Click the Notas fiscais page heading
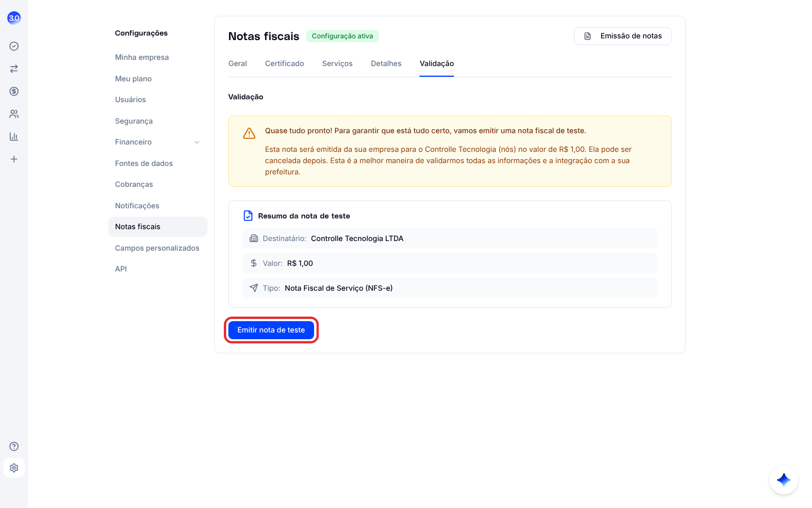 point(264,36)
